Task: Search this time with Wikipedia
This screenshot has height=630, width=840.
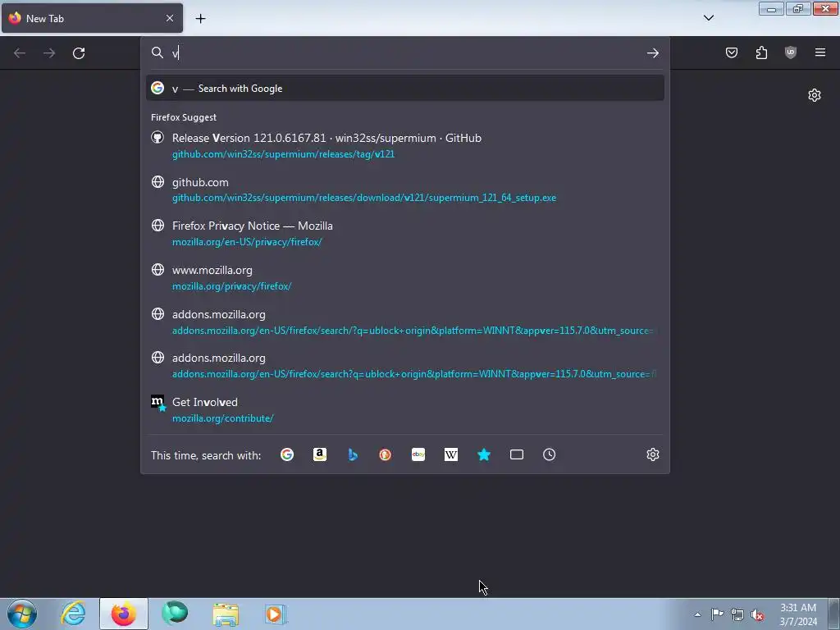Action: point(451,454)
